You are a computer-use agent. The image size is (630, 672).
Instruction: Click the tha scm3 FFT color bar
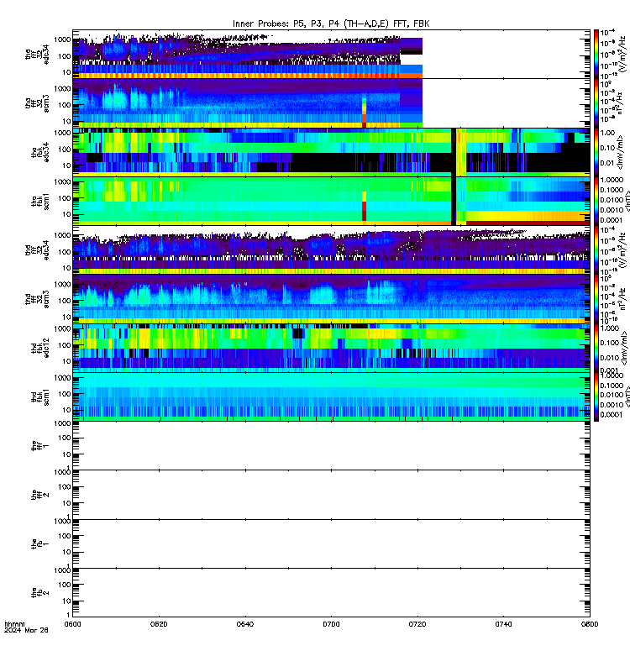pyautogui.click(x=596, y=102)
